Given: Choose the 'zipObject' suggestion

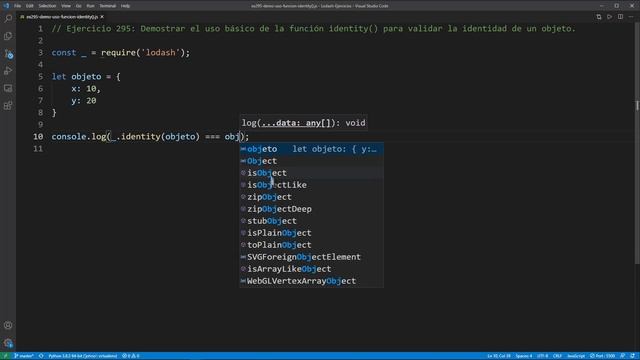Looking at the screenshot, I should click(311, 197).
